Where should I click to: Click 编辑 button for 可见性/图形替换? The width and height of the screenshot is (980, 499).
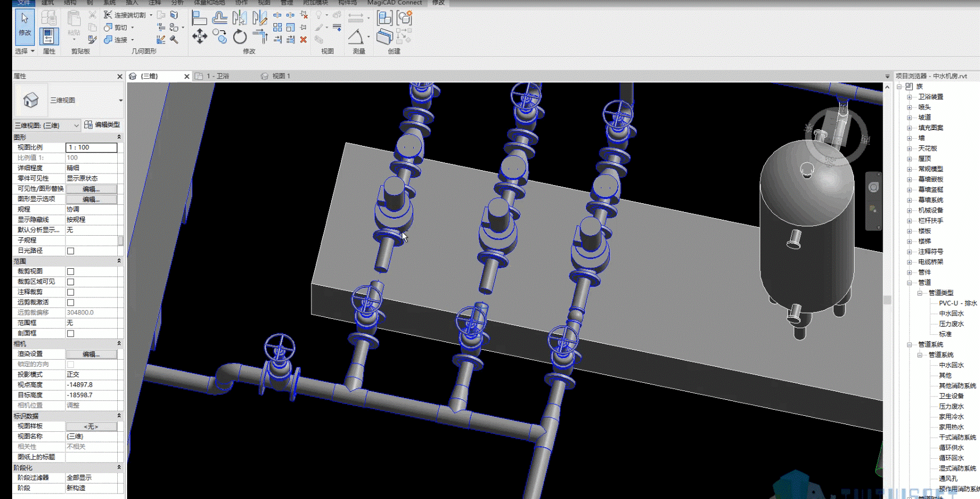click(x=91, y=189)
